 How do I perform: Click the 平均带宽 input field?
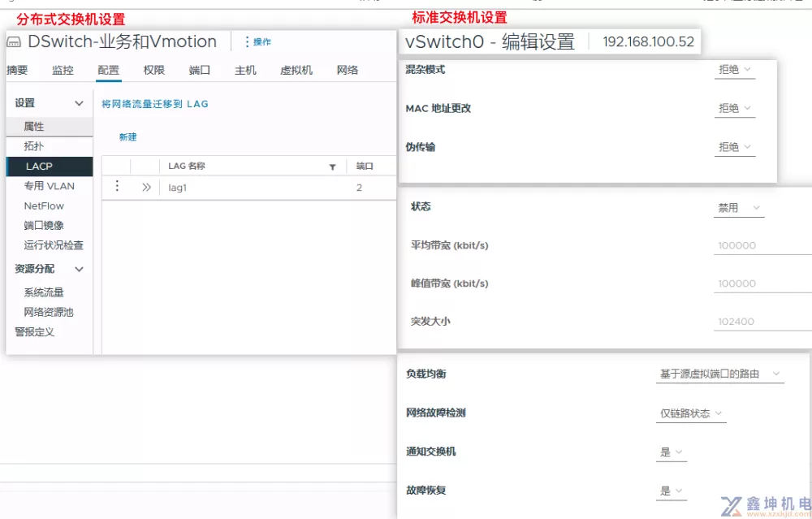pos(762,245)
